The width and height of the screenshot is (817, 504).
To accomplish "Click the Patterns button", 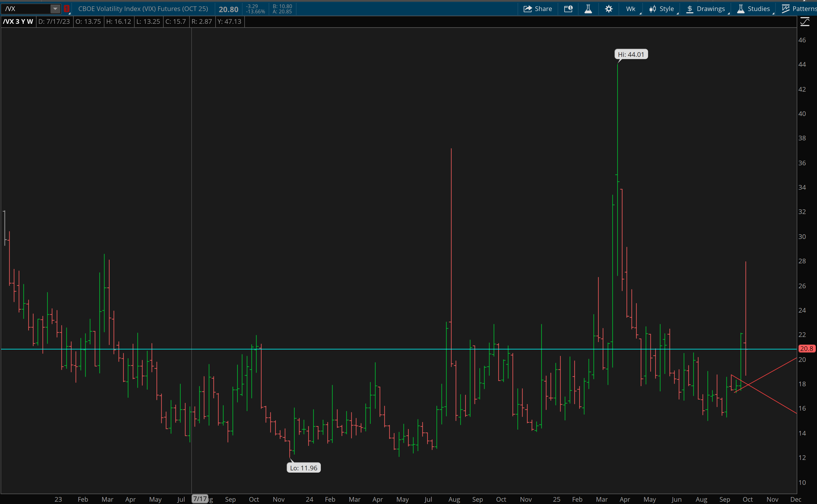I will tap(804, 9).
